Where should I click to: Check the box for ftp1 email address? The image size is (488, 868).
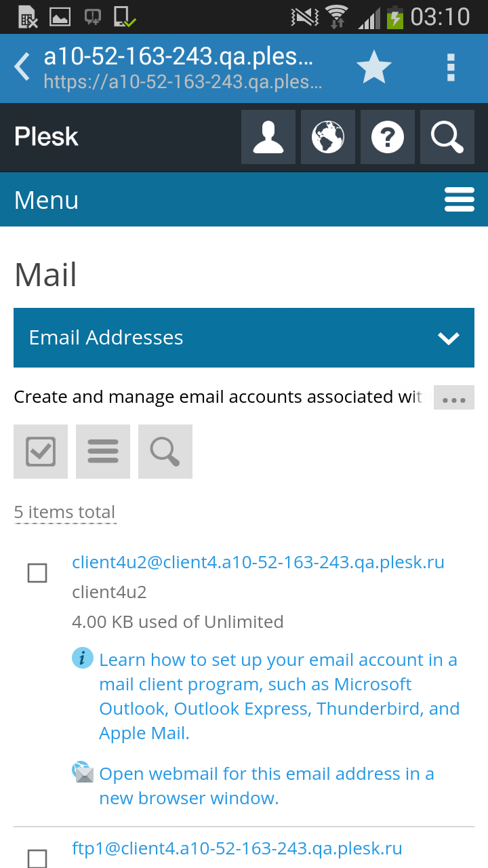coord(37,859)
